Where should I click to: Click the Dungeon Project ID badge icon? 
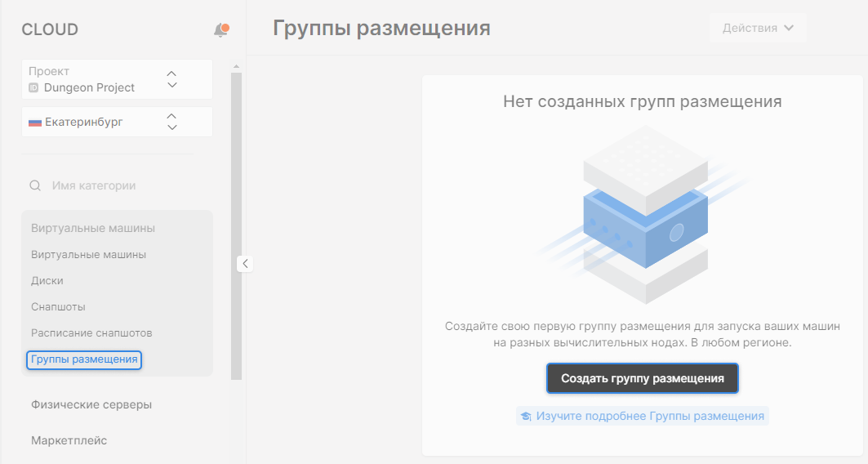coord(33,87)
